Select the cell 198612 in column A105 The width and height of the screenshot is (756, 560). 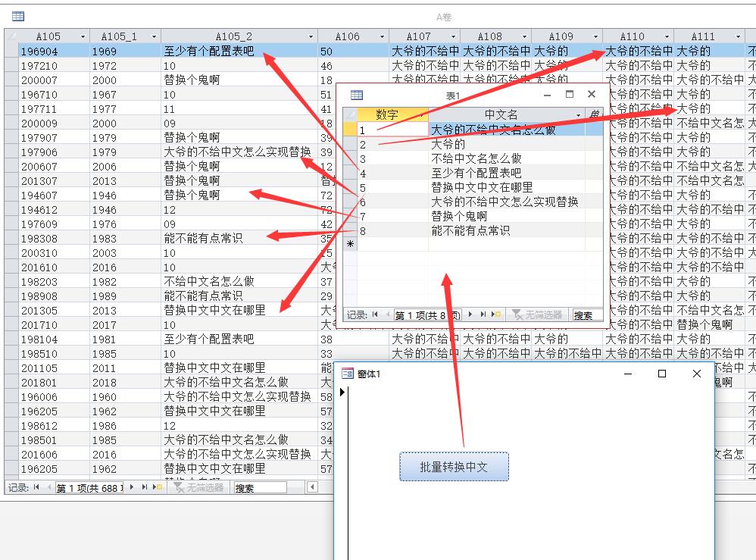[x=54, y=425]
